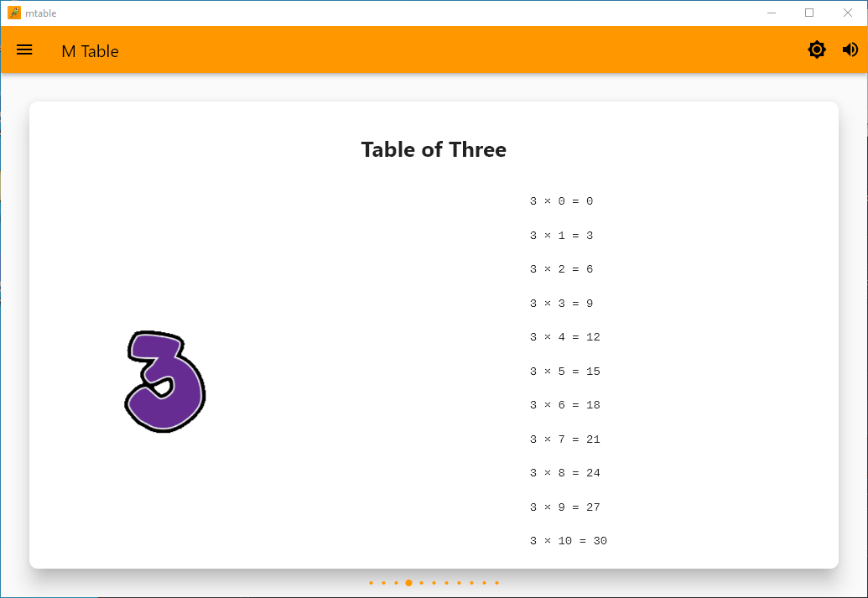Select the row "3 × 2 = 6"
The image size is (868, 598).
(561, 269)
